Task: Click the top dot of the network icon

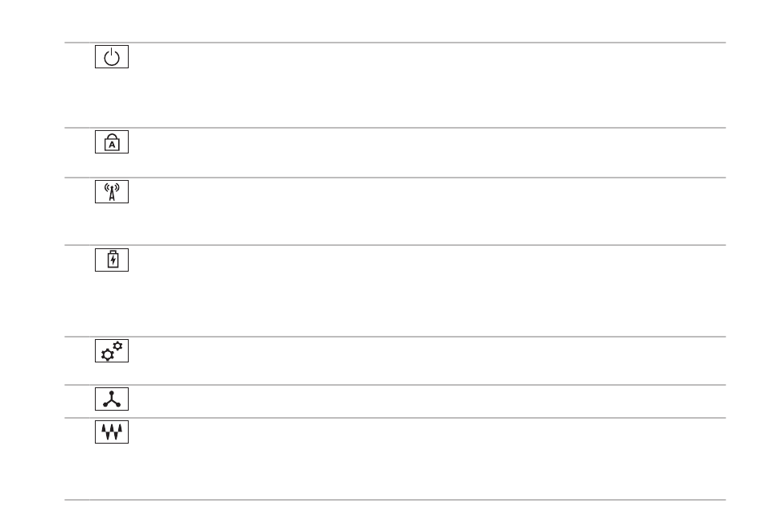Action: 112,392
